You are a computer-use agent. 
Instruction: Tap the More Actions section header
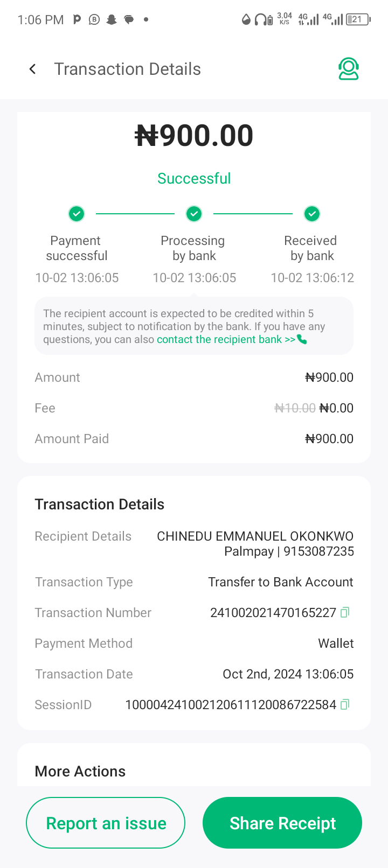pos(80,771)
